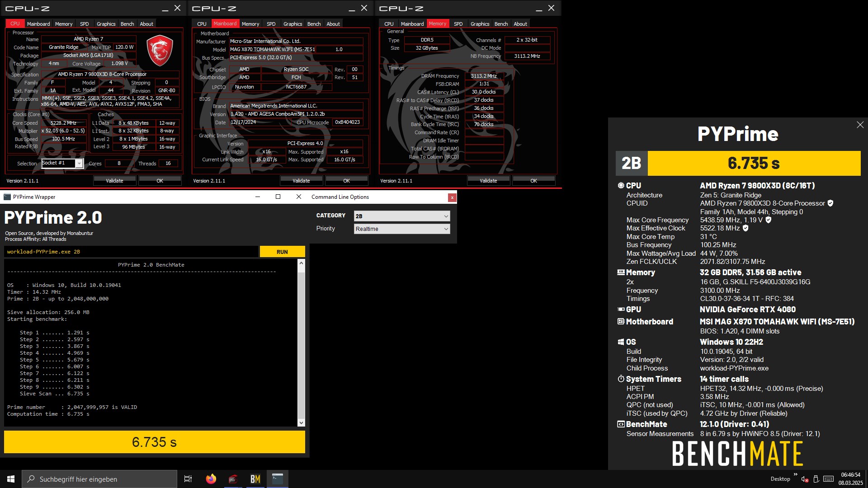The image size is (868, 488).
Task: Click the taskbar clock and date
Action: [850, 479]
